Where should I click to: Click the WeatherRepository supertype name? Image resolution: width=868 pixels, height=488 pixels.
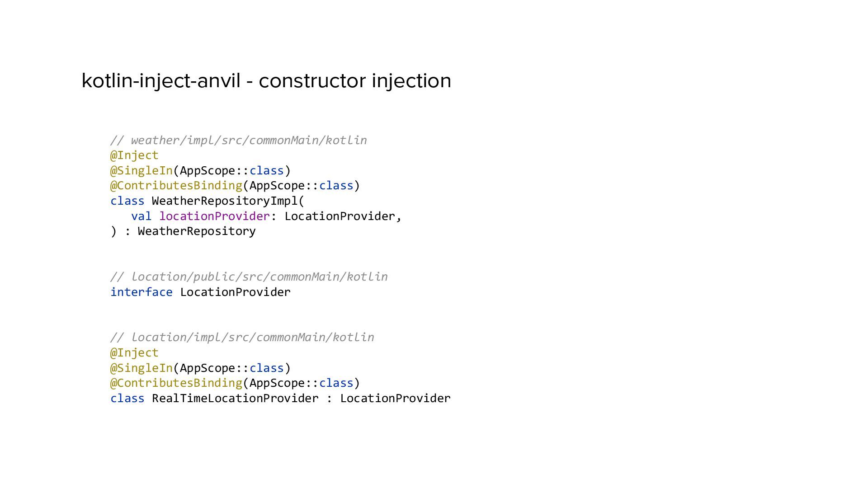197,231
